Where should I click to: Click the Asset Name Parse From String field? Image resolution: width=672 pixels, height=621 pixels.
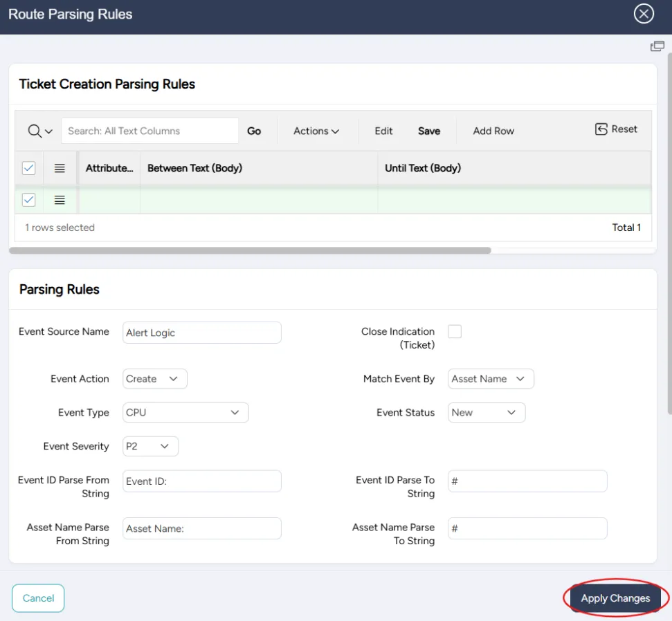(202, 528)
